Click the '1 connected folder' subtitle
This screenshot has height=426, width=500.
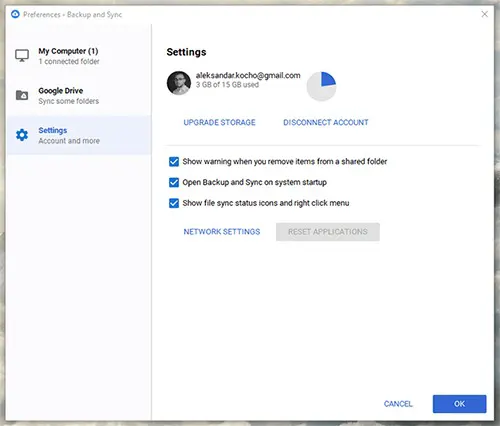coord(69,61)
